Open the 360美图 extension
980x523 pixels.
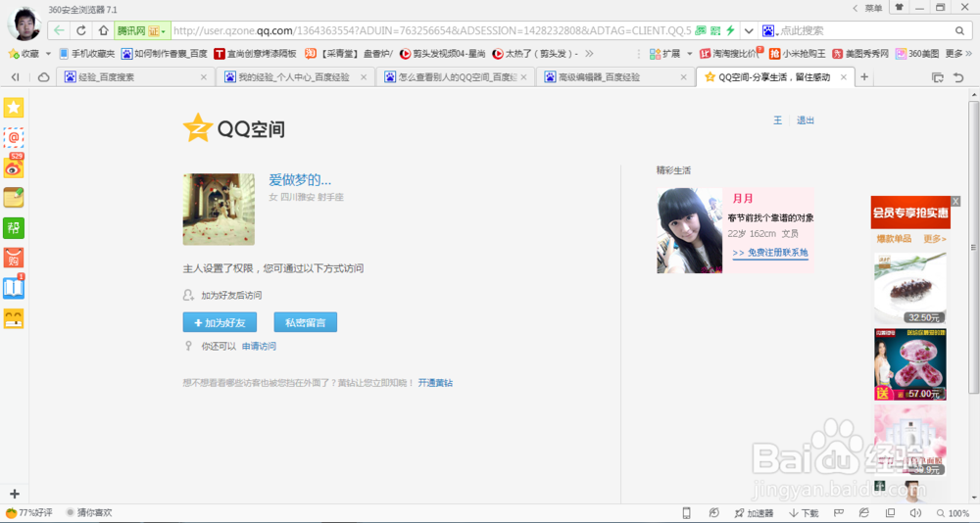point(917,54)
